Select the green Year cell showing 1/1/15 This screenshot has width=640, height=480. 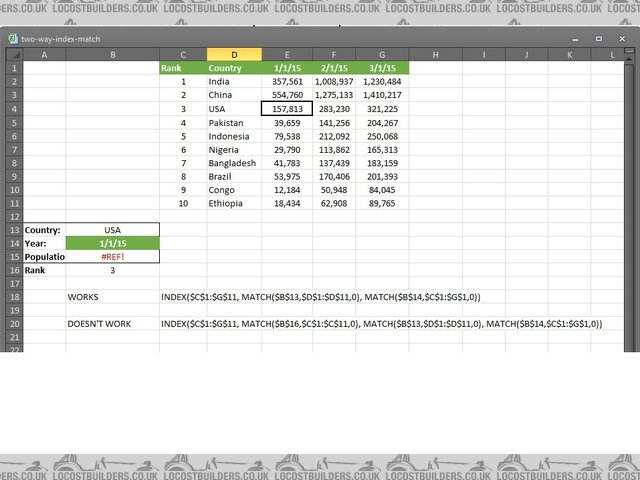tap(112, 243)
